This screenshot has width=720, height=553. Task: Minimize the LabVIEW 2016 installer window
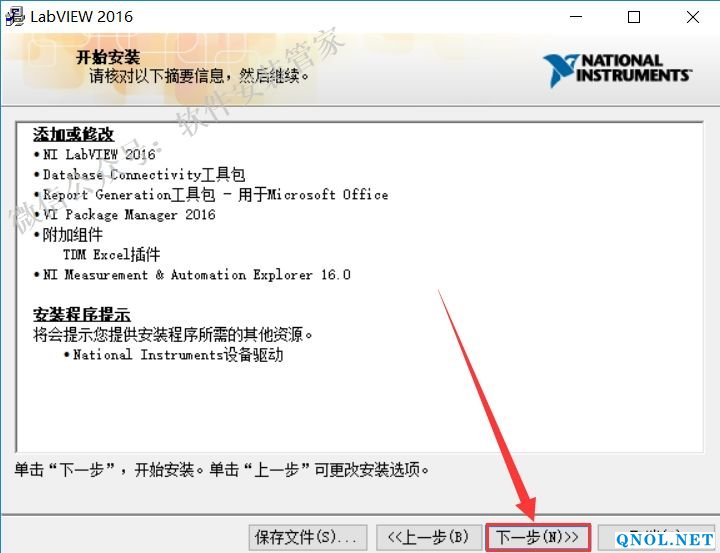coord(577,17)
